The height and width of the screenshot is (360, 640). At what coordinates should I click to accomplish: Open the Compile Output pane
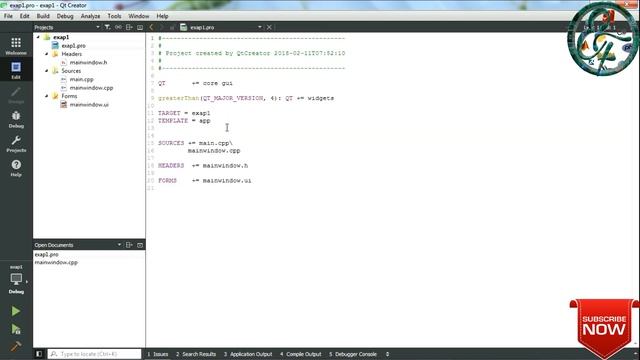point(300,354)
